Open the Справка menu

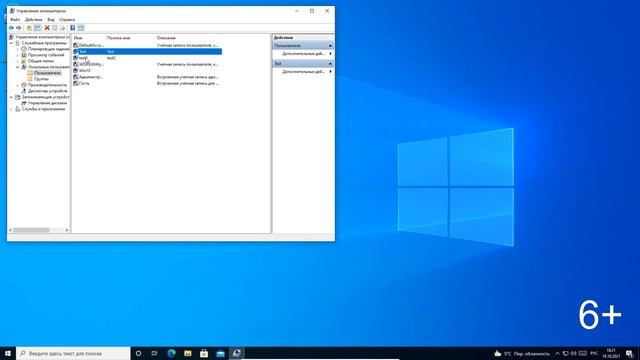pyautogui.click(x=67, y=20)
